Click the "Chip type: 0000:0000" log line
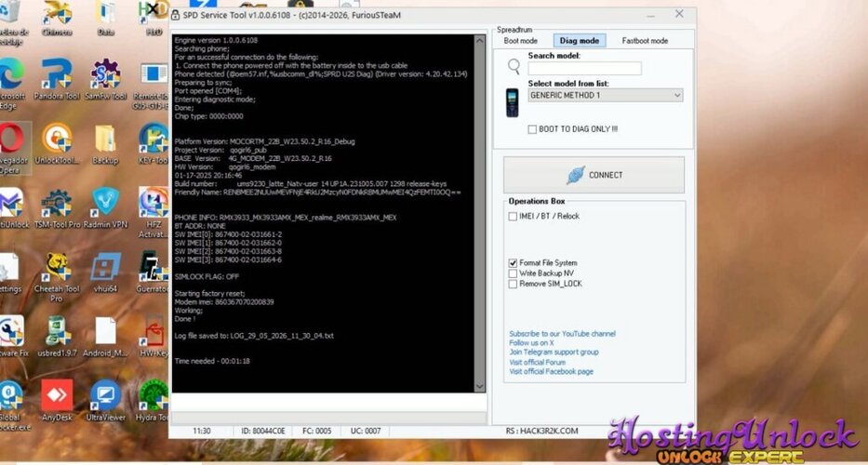 (x=208, y=117)
